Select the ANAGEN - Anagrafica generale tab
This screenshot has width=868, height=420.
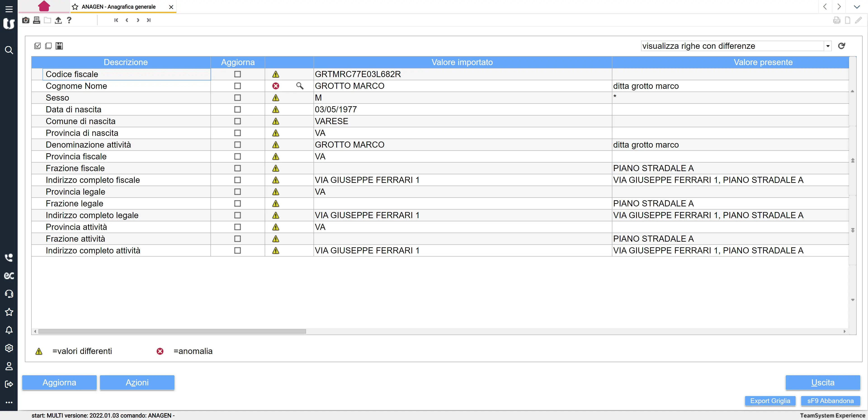coord(119,7)
